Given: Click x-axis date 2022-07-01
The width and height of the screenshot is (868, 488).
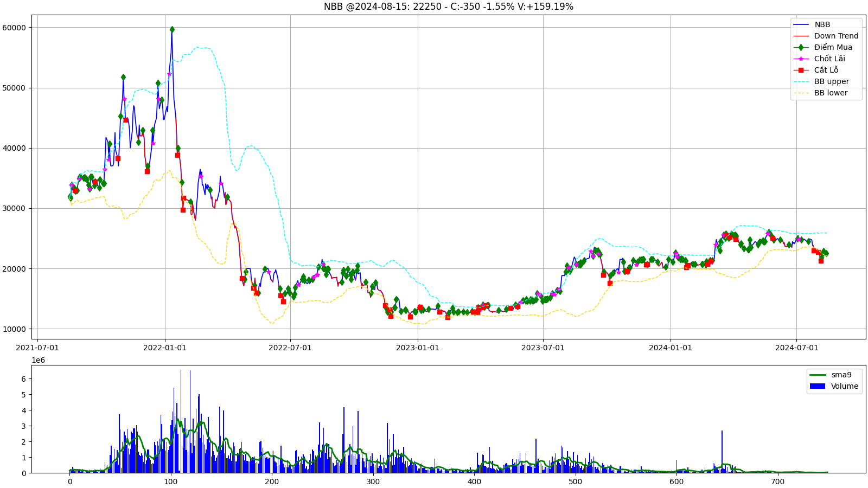Looking at the screenshot, I should point(290,348).
